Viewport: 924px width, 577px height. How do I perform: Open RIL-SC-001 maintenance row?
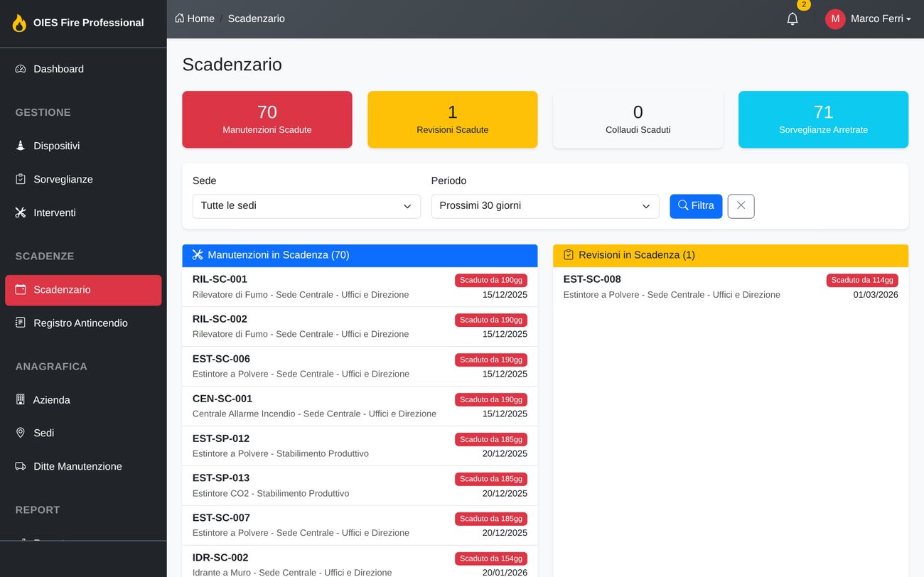pos(360,287)
